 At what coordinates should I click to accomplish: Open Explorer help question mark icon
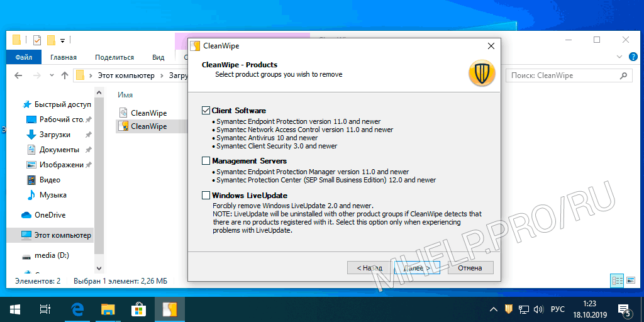[x=633, y=56]
